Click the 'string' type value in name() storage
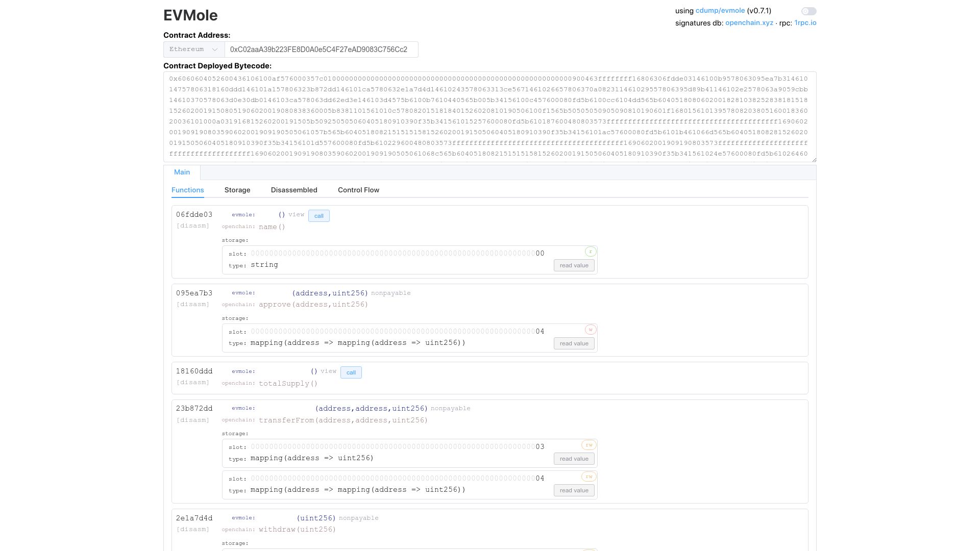 tap(264, 265)
